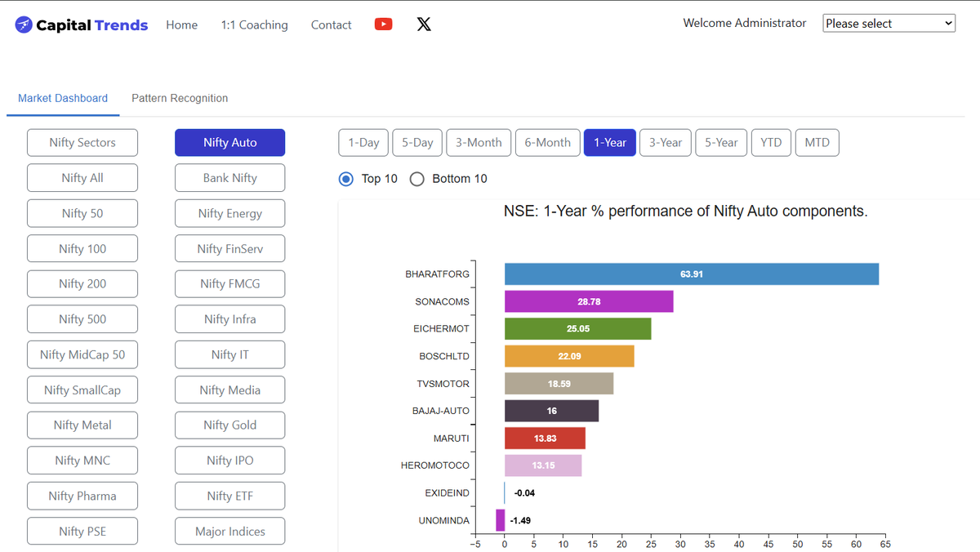This screenshot has width=980, height=552.
Task: Click the SONACOMS 28.78 bar
Action: click(x=589, y=301)
